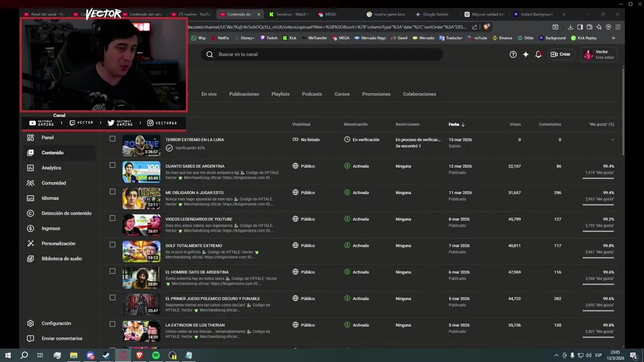Screen dimensions: 644x362
Task: Open the Brave sidebar panel icon
Action: coord(580,27)
